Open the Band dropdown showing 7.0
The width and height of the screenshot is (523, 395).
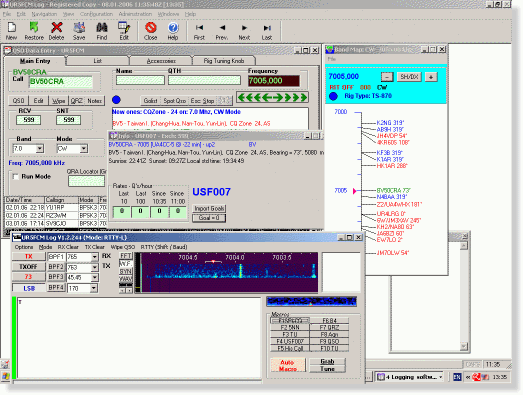40,148
